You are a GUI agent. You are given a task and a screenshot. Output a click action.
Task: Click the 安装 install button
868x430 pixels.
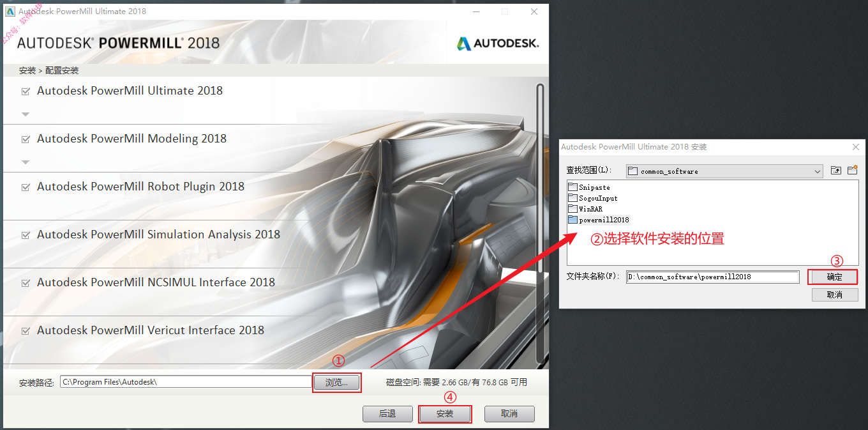pos(445,414)
